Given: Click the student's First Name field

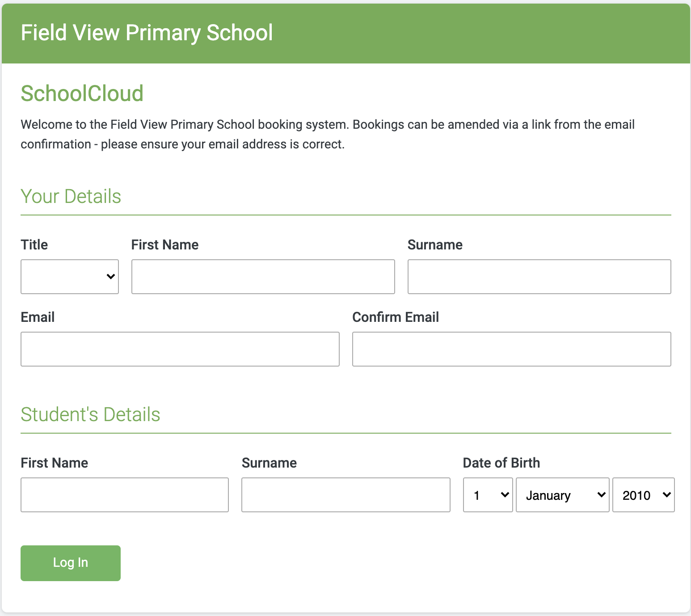Looking at the screenshot, I should 125,495.
